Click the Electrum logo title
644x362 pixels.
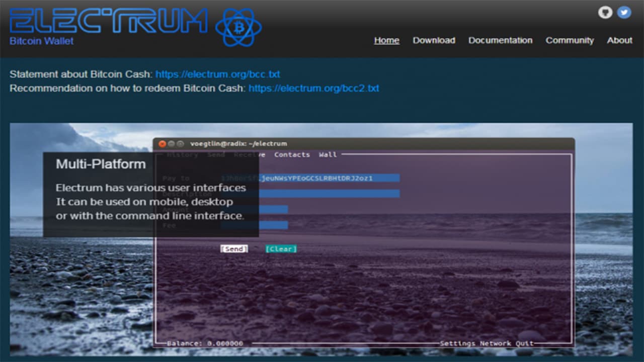point(108,21)
